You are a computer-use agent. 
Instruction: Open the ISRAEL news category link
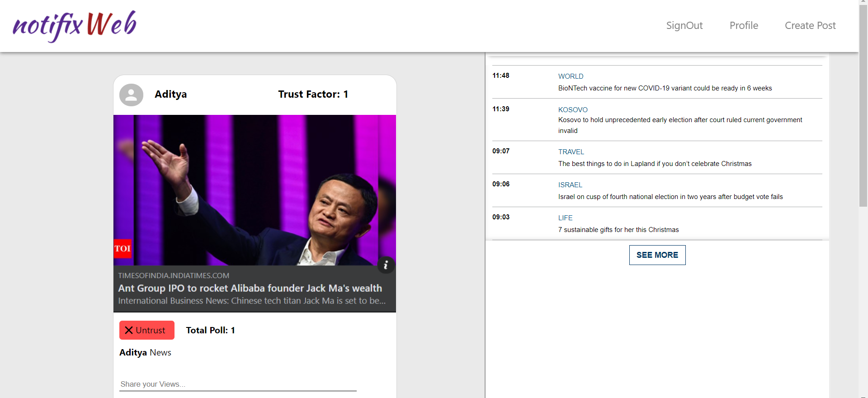coord(570,185)
